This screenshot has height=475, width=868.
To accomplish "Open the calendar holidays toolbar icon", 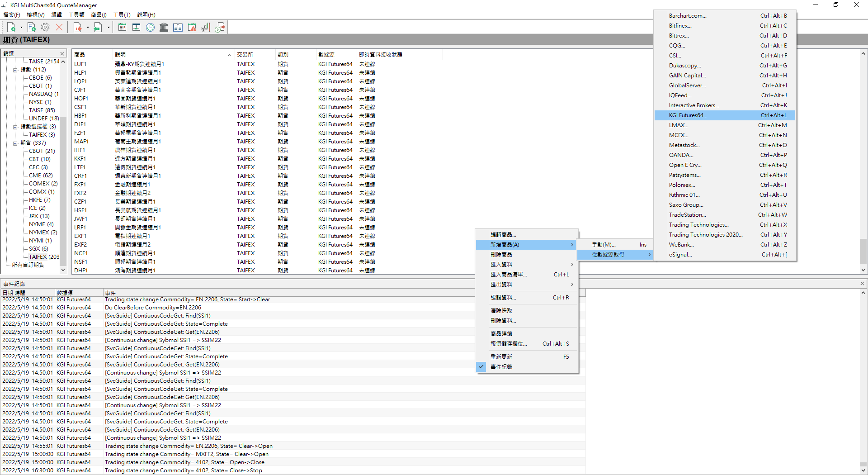I will click(x=122, y=27).
